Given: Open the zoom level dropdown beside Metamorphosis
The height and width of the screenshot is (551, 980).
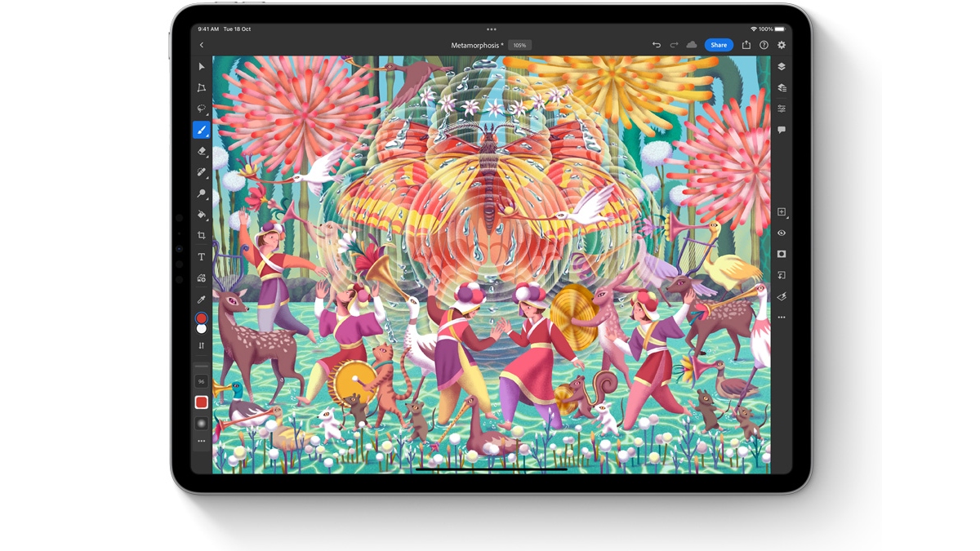Looking at the screenshot, I should coord(519,45).
